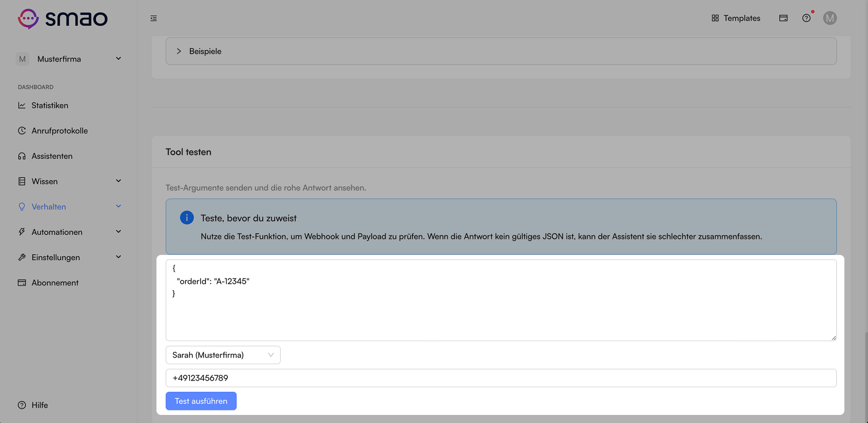The image size is (868, 423).
Task: Click the smao logo
Action: [63, 18]
